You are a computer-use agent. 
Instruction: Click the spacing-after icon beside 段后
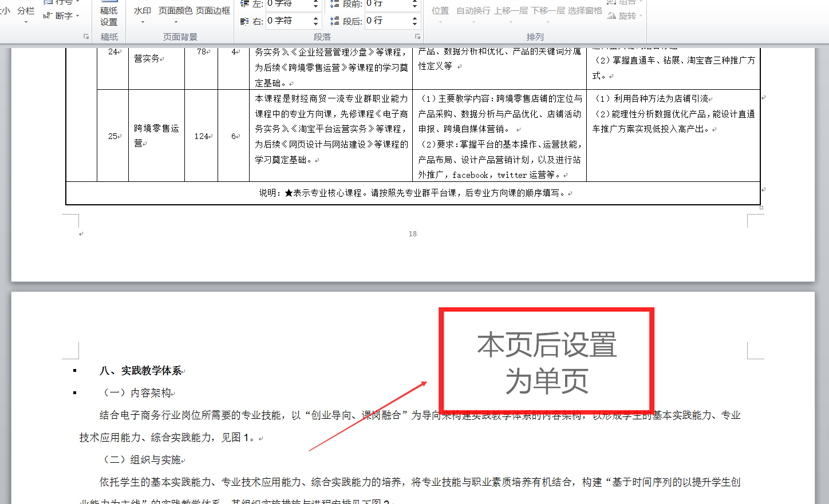[x=335, y=21]
